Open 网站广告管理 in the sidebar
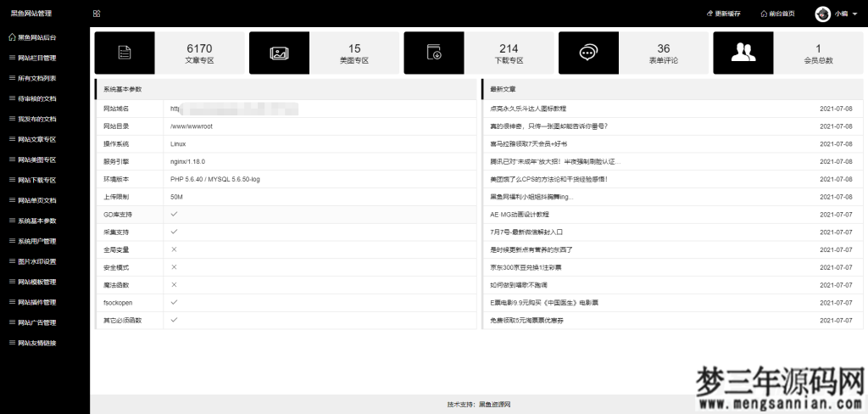This screenshot has height=414, width=868. [33, 322]
